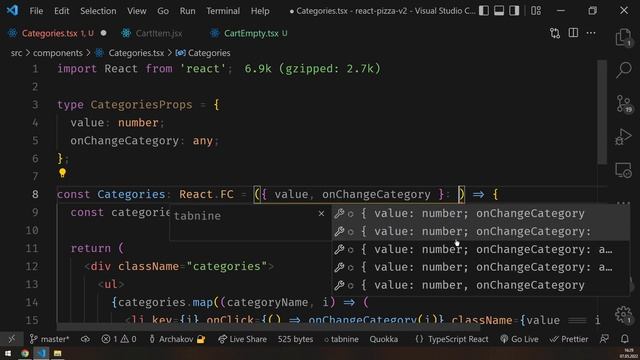
Task: Open the Go menu
Action: tap(163, 11)
